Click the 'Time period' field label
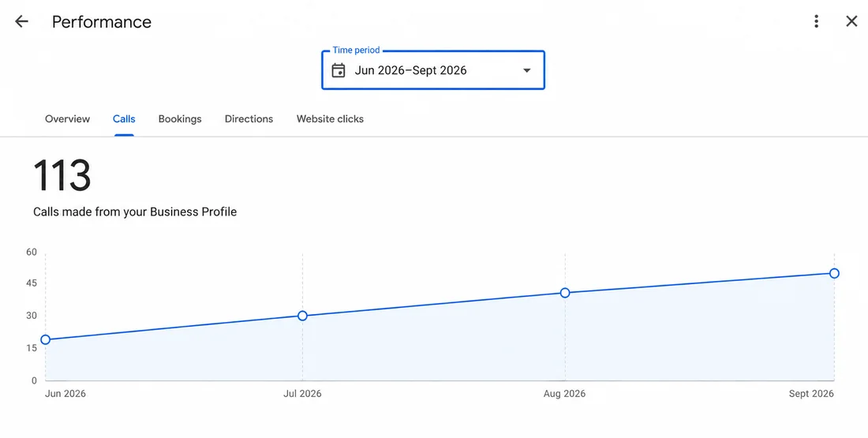Screen dimensions: 868x438 pos(356,50)
